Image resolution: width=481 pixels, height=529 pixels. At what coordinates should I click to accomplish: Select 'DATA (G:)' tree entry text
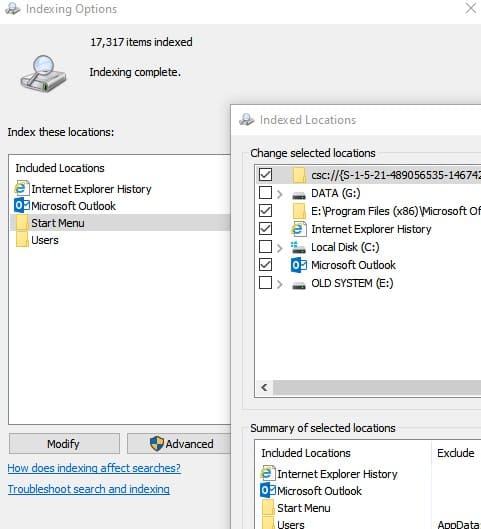(336, 193)
